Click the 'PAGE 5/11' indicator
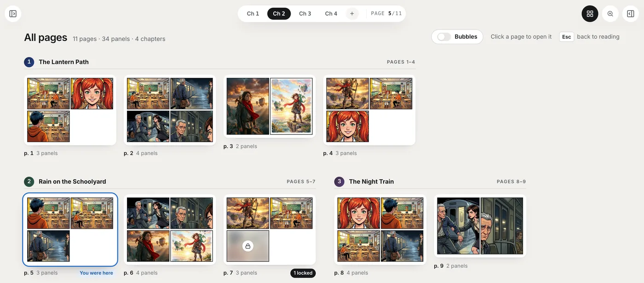The width and height of the screenshot is (644, 283). pos(386,14)
